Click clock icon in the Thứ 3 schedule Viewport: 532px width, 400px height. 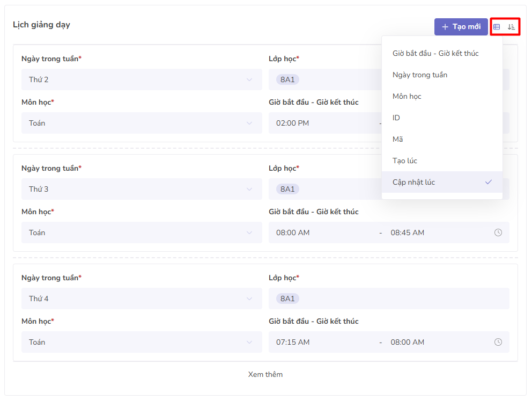click(x=498, y=232)
